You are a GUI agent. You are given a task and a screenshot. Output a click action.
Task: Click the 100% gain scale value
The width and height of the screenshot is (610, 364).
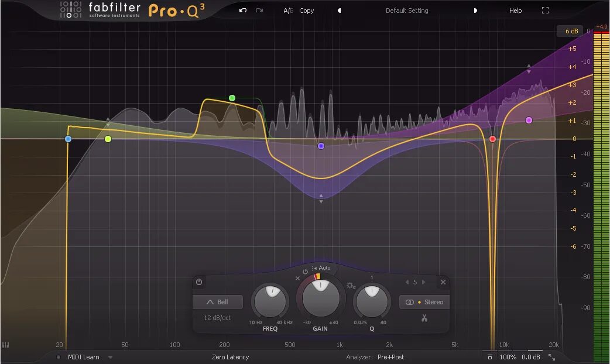(x=508, y=357)
